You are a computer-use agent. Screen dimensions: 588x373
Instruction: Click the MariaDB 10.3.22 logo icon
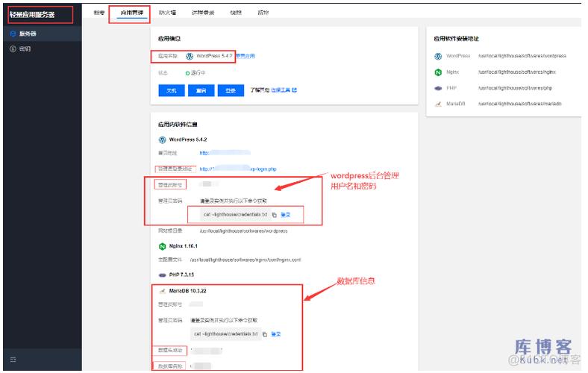(162, 291)
